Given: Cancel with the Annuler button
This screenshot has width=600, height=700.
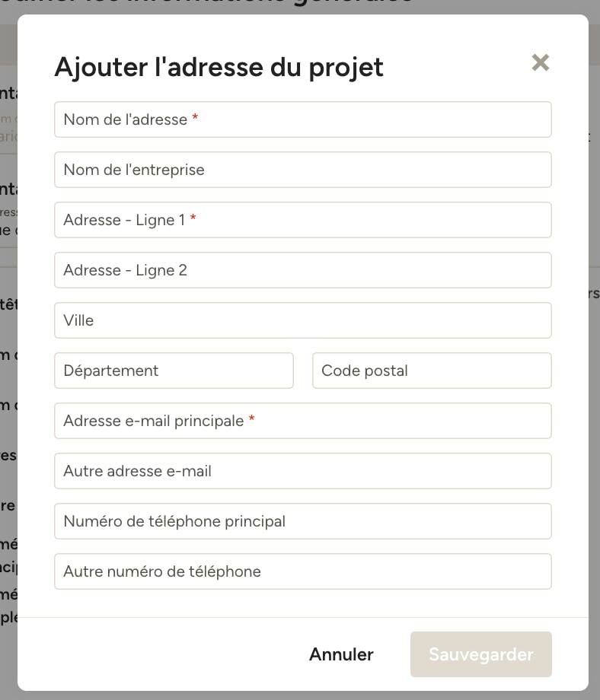Looking at the screenshot, I should coord(341,654).
